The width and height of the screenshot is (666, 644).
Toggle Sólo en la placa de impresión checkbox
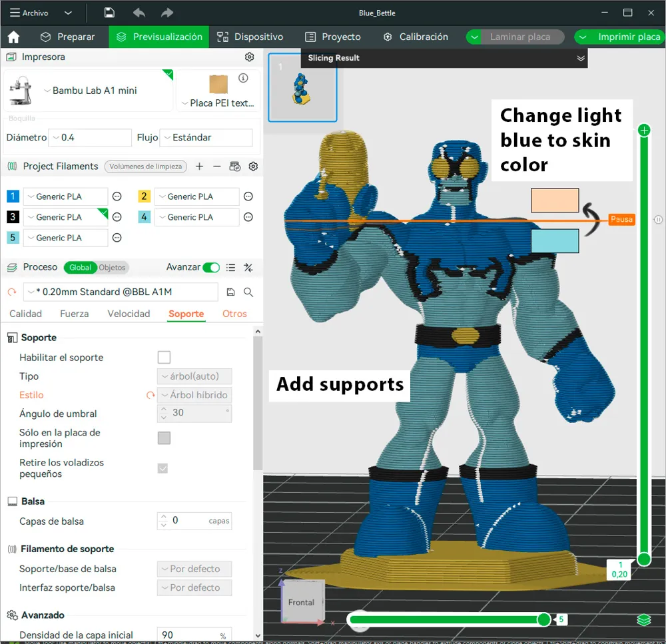click(164, 438)
